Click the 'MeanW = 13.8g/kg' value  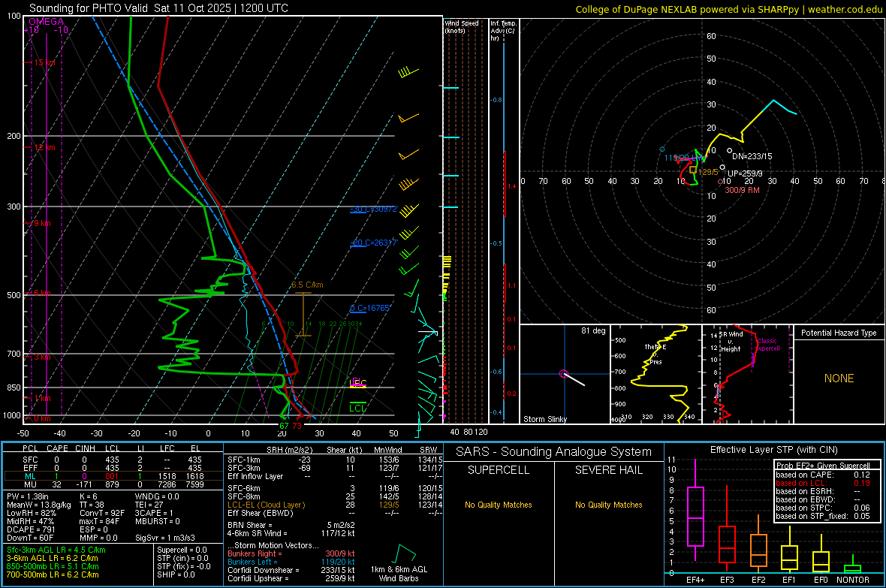pos(38,505)
